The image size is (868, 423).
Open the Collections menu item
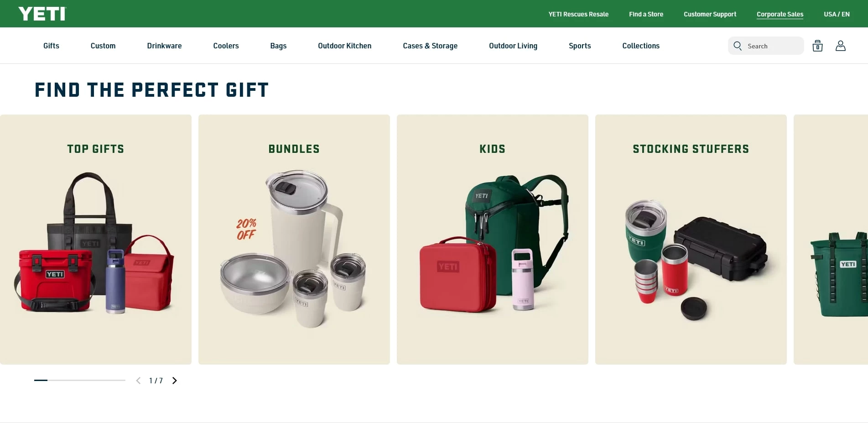click(x=641, y=46)
